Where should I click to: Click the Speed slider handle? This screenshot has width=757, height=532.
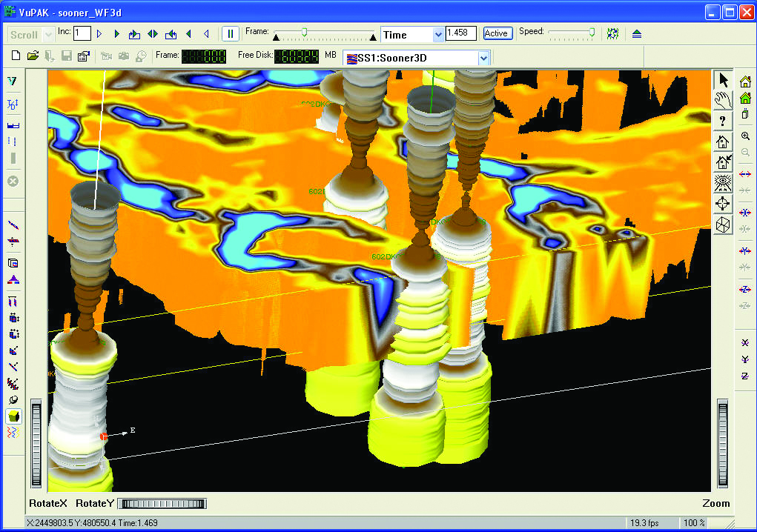(x=592, y=32)
